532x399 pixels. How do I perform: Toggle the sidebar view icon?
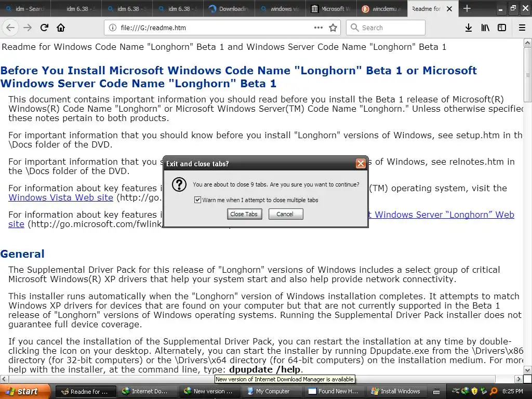pos(502,28)
